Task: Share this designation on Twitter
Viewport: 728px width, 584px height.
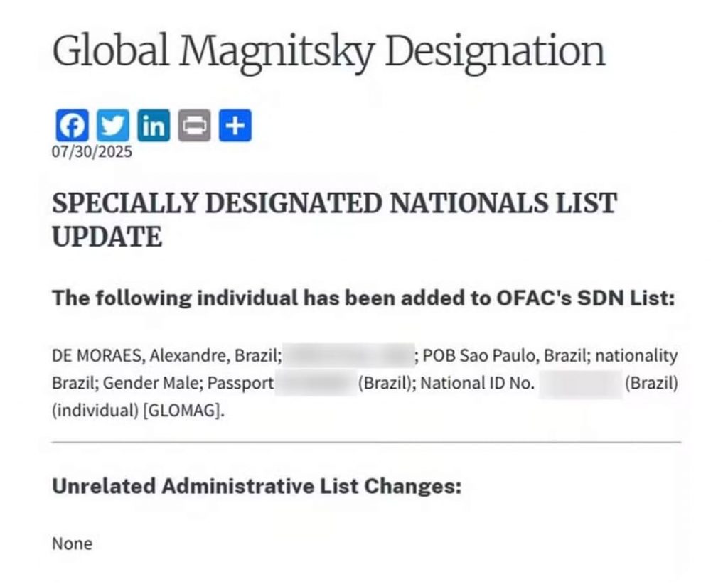Action: [x=113, y=125]
